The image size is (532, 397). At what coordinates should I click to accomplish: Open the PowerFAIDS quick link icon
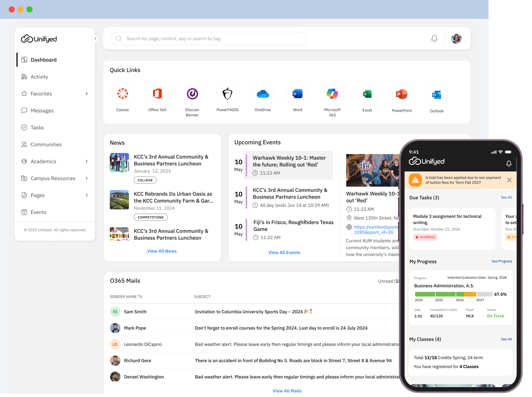click(227, 94)
